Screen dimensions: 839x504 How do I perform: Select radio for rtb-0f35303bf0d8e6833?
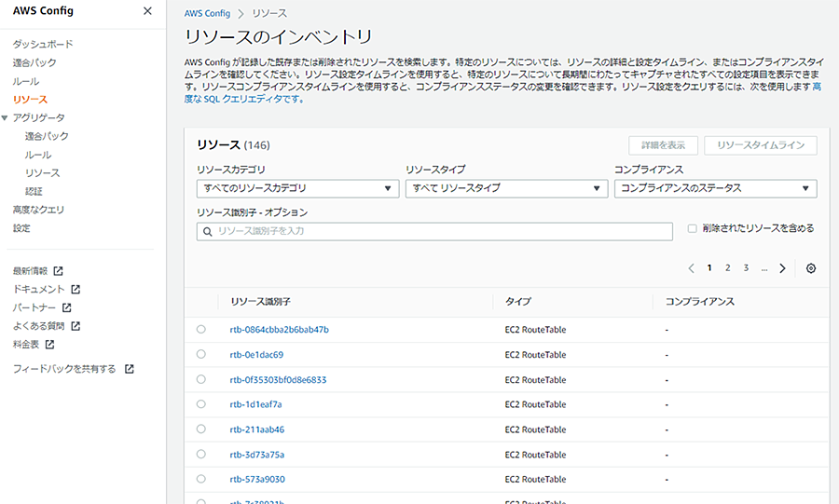[x=201, y=379]
